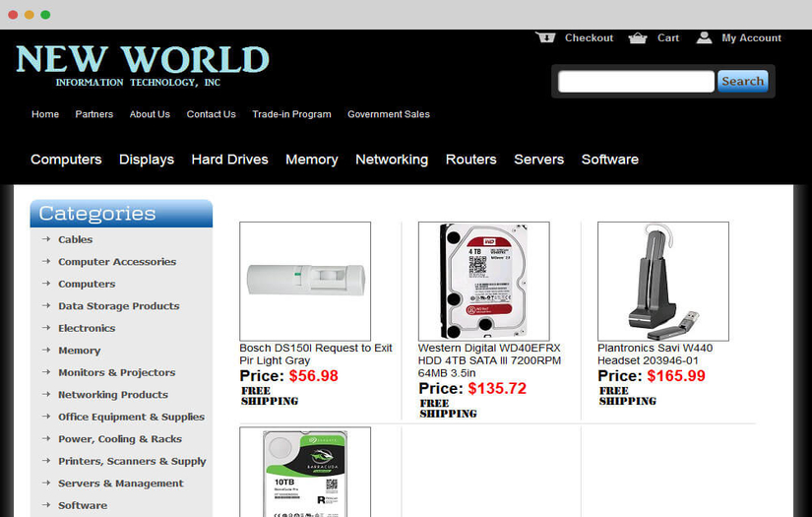Click the New World logo
Viewport: 812px width, 517px height.
(143, 66)
